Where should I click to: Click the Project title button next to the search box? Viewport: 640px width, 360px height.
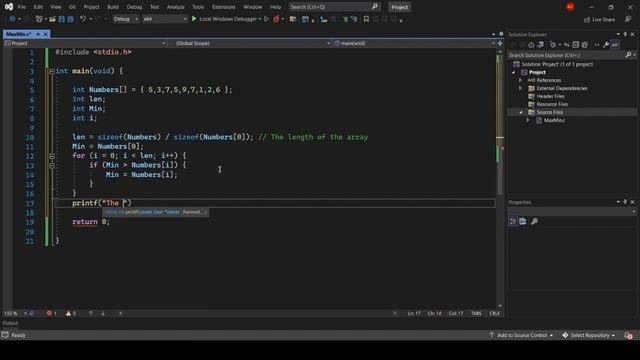tap(400, 7)
